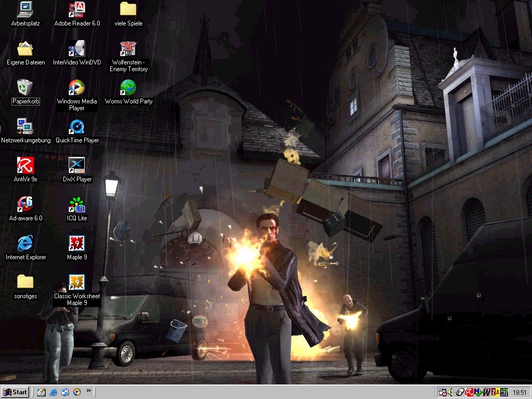Click the volume speaker tray icon
This screenshot has height=399, width=532.
(x=450, y=392)
